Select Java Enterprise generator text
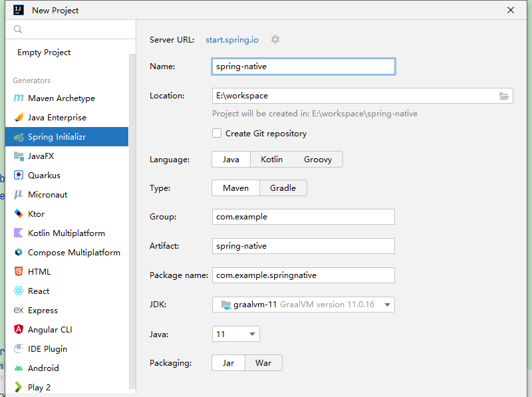 (x=57, y=118)
